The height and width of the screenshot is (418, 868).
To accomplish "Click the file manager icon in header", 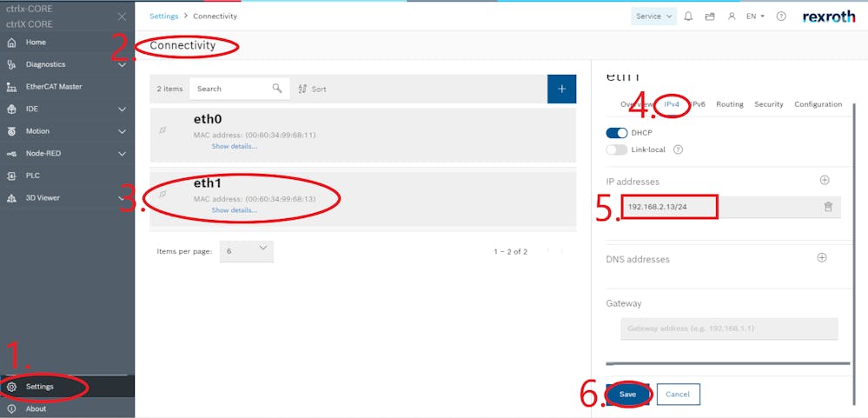I will coord(710,17).
